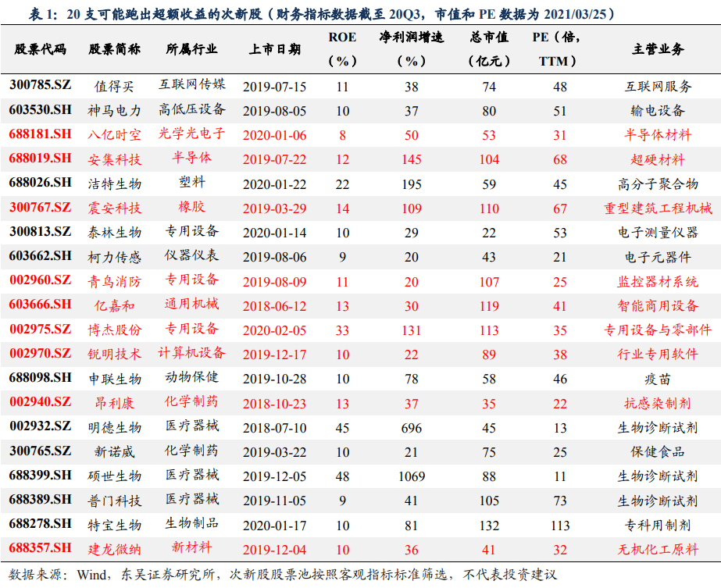Select stock code 300813.SZ
The image size is (721, 588).
pyautogui.click(x=41, y=232)
